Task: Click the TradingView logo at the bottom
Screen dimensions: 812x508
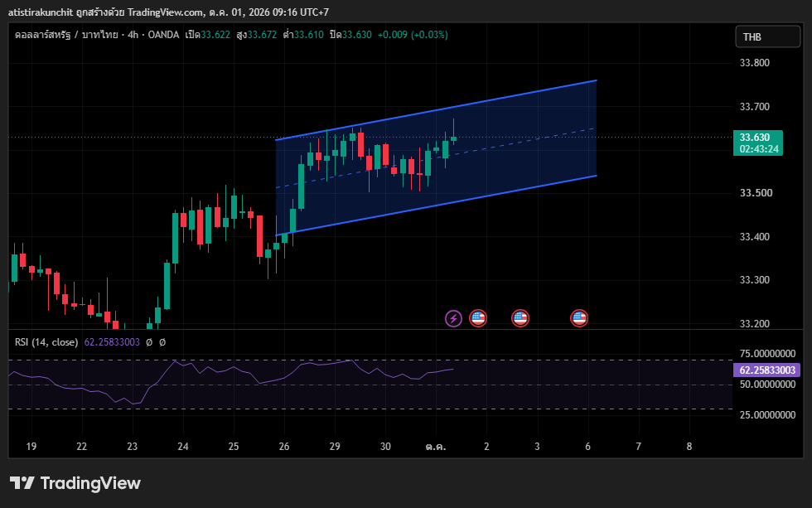Action: 75,483
